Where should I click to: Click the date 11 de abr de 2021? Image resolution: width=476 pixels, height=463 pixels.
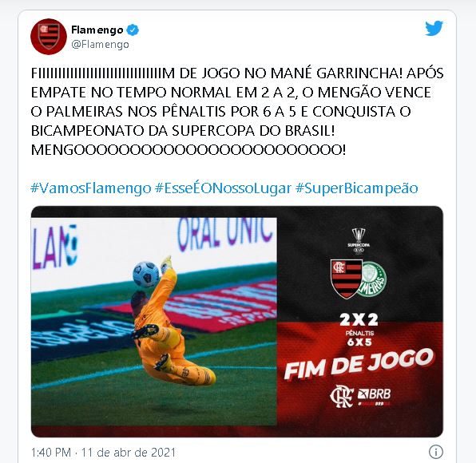pos(129,452)
